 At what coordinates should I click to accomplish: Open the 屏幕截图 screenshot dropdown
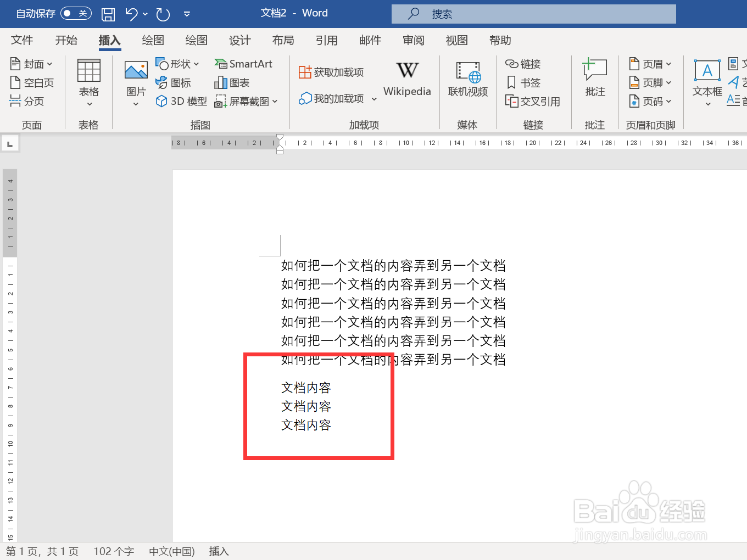coord(246,102)
